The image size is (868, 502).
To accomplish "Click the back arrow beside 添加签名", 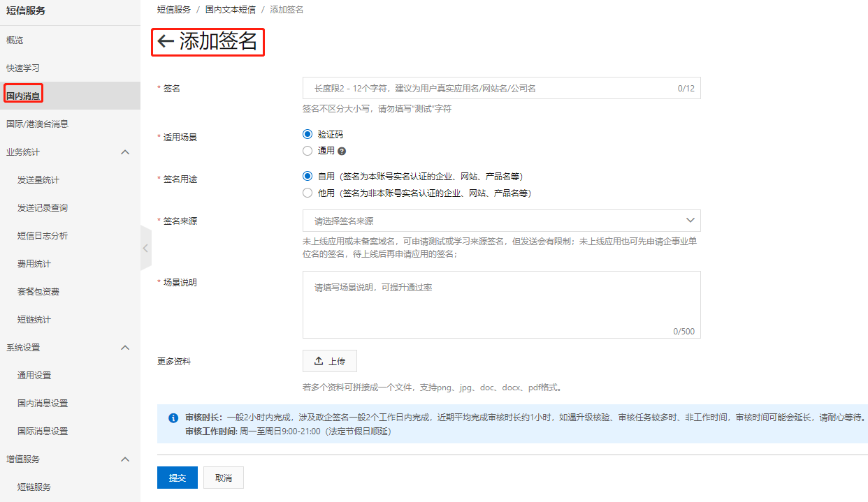I will (x=166, y=42).
